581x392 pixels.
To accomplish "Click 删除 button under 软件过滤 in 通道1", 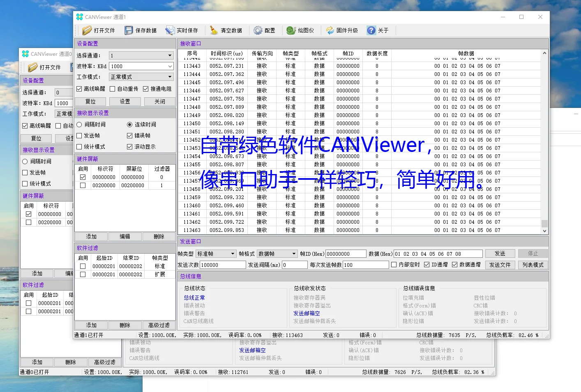I will [x=125, y=325].
